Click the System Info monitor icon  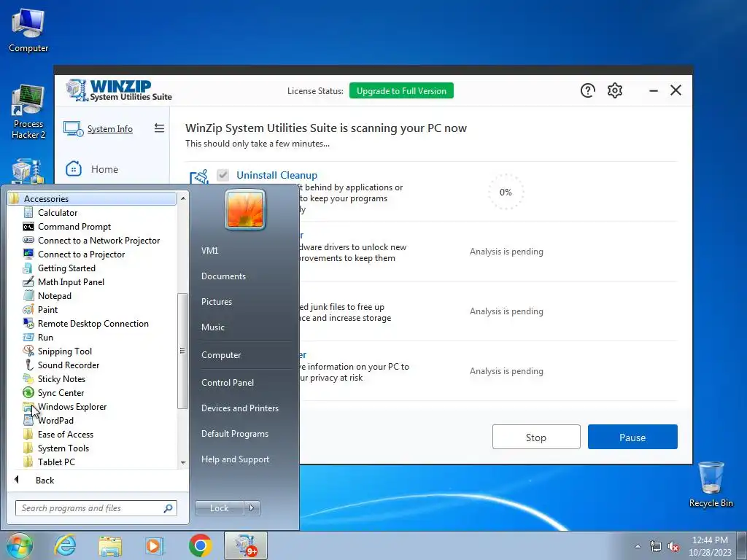tap(73, 128)
